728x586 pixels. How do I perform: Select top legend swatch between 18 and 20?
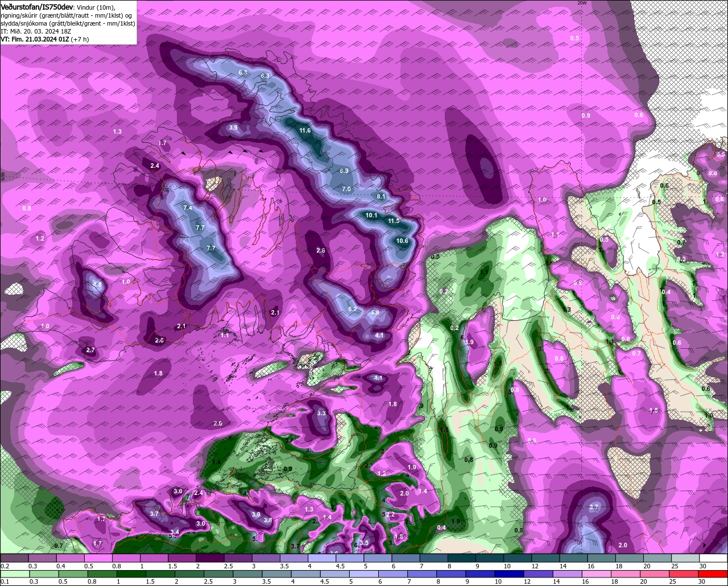[x=630, y=558]
